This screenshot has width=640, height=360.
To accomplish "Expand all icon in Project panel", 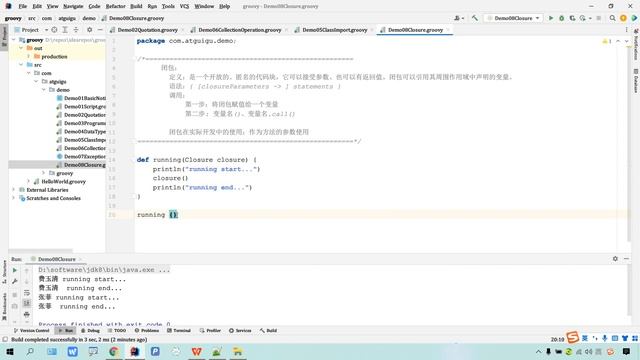I will [65, 30].
